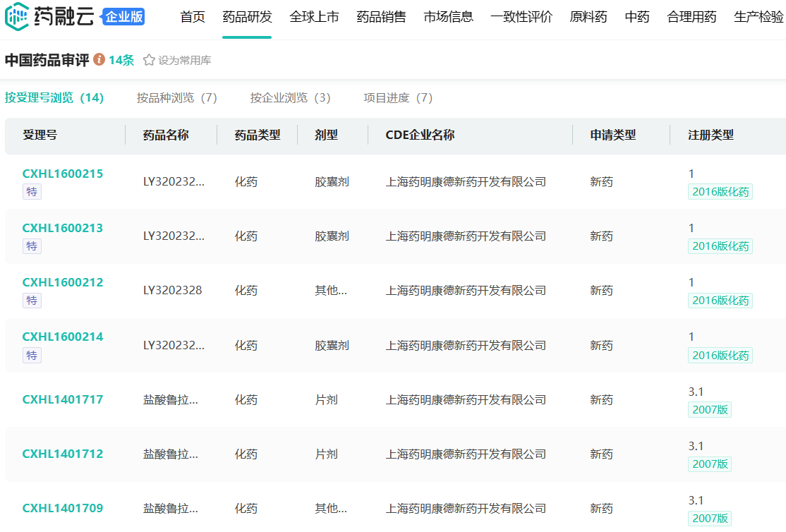Image resolution: width=786 pixels, height=532 pixels.
Task: Click the 特 badge under CXHL1600212
Action: (x=32, y=301)
